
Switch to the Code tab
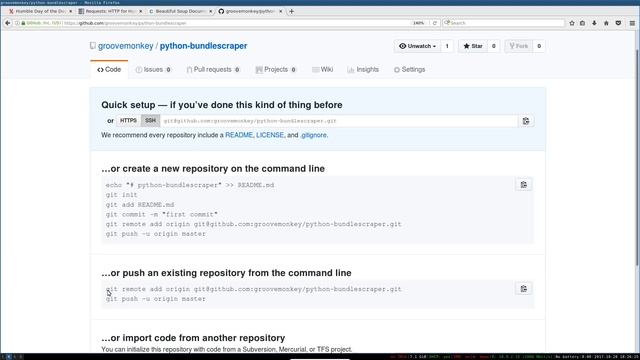click(109, 70)
